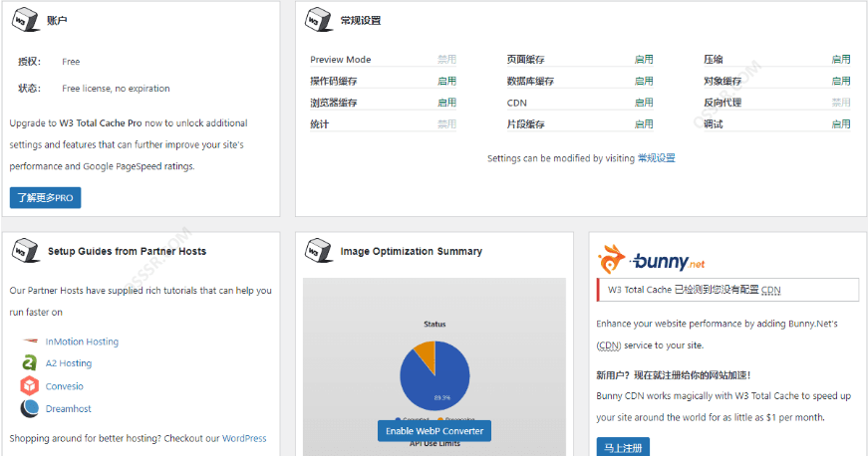Viewport: 868px width, 456px height.
Task: Click the Image Optimization Summary cube icon
Action: click(x=318, y=251)
